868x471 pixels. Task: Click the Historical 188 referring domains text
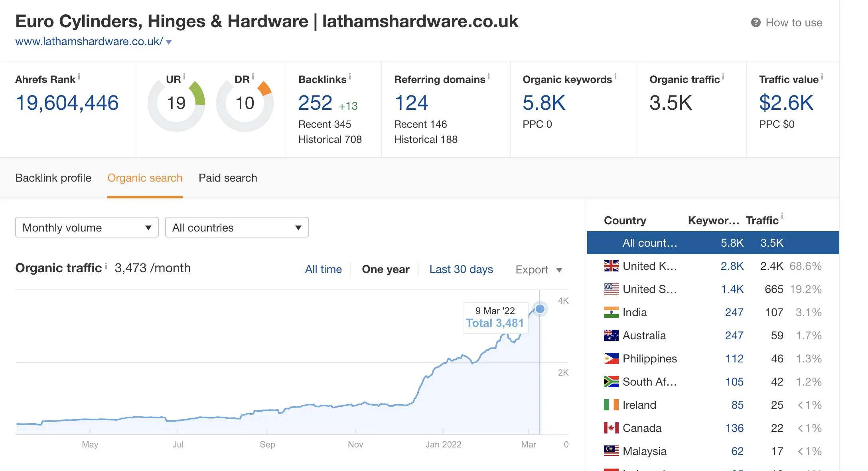click(x=426, y=139)
